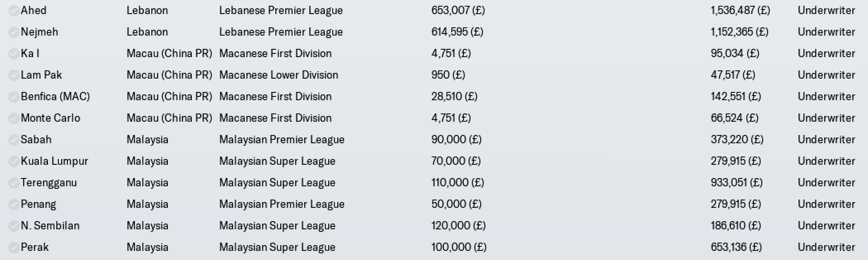The image size is (868, 260).
Task: Click the check icon for Monte Carlo
Action: click(14, 118)
